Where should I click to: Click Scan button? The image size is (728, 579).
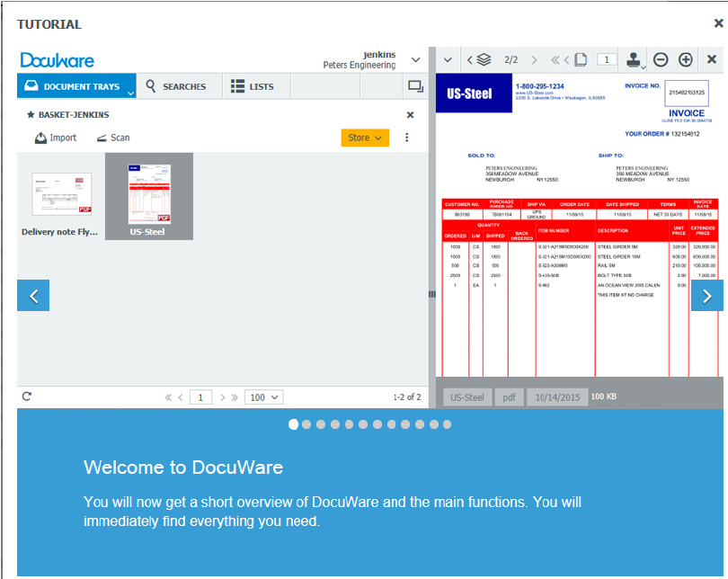(113, 138)
